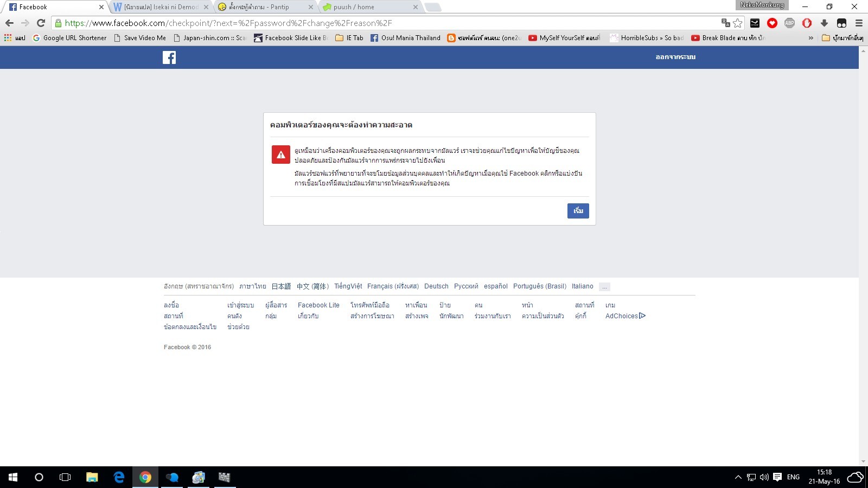Go back with the browser back arrow
The width and height of the screenshot is (868, 488).
click(x=9, y=23)
